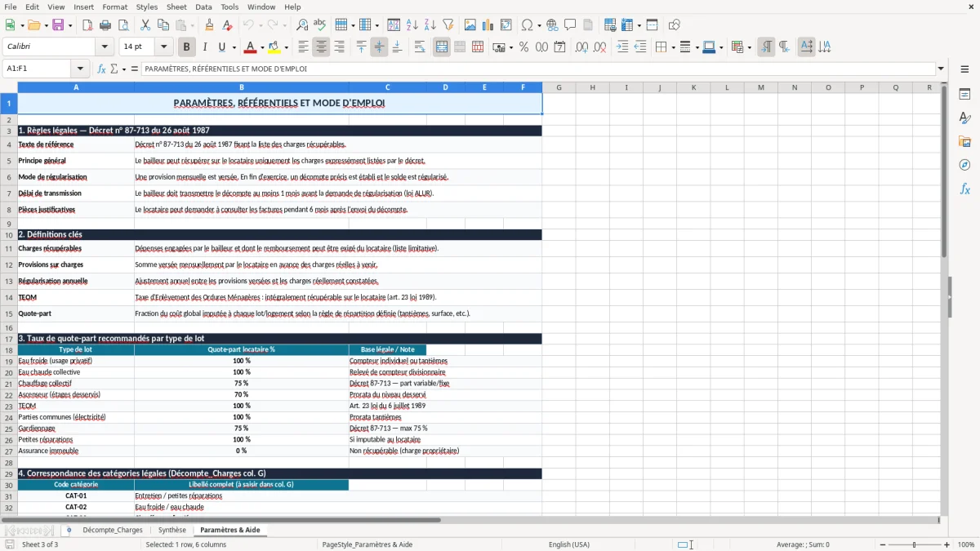980x551 pixels.
Task: Open the sidebar Gallery panel
Action: [x=964, y=142]
